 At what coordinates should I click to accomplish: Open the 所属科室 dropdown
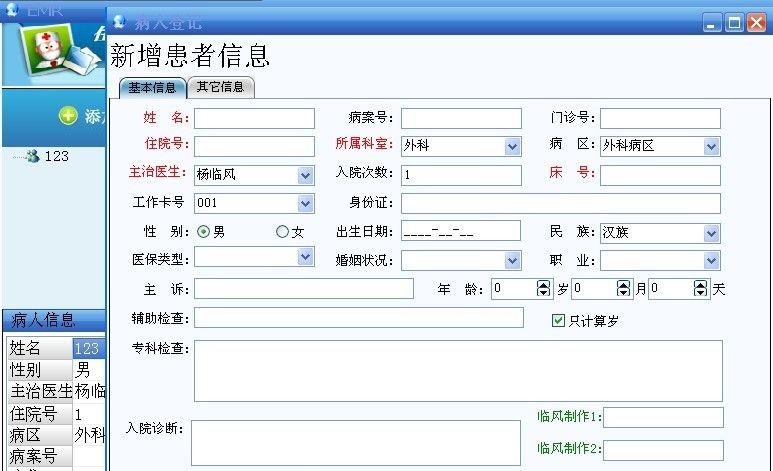point(513,146)
